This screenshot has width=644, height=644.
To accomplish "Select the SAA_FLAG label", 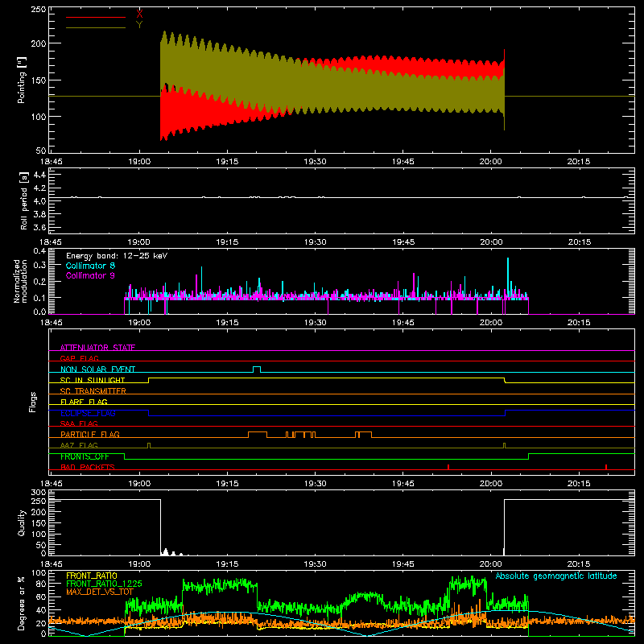I will point(79,423).
